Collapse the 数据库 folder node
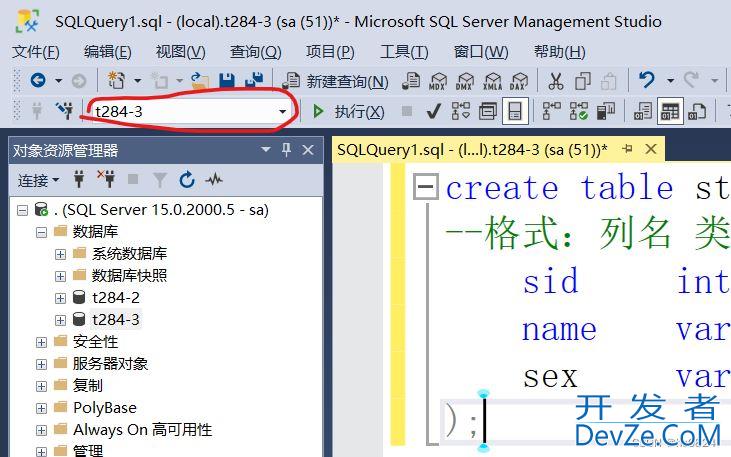 click(41, 232)
